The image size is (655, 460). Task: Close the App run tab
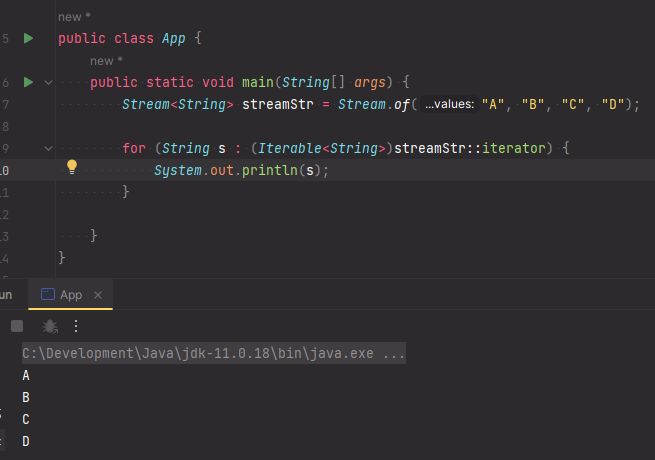[x=98, y=295]
